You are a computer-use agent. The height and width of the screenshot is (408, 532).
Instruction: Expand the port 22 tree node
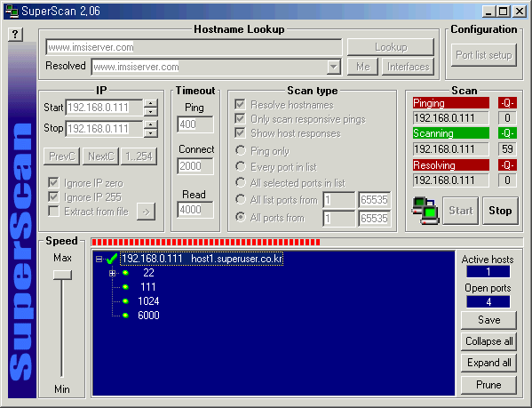(112, 273)
